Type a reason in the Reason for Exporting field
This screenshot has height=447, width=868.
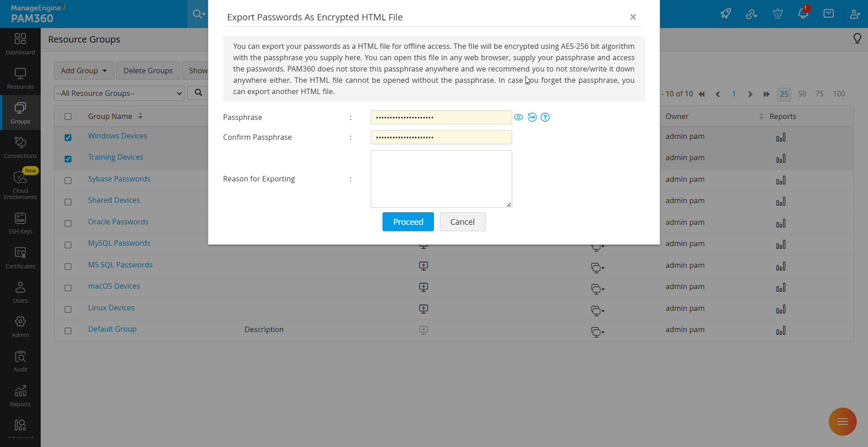(441, 179)
